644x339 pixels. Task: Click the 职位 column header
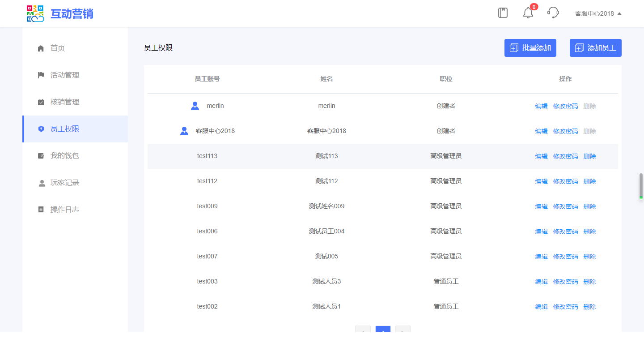pyautogui.click(x=446, y=79)
